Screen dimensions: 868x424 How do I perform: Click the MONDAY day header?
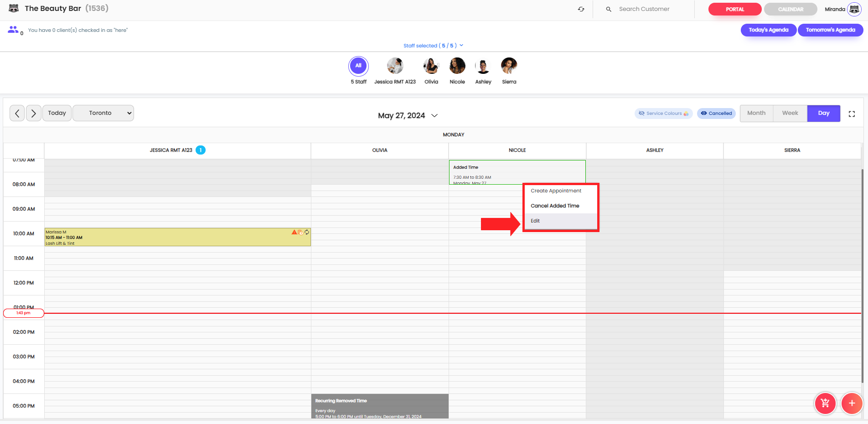click(454, 135)
